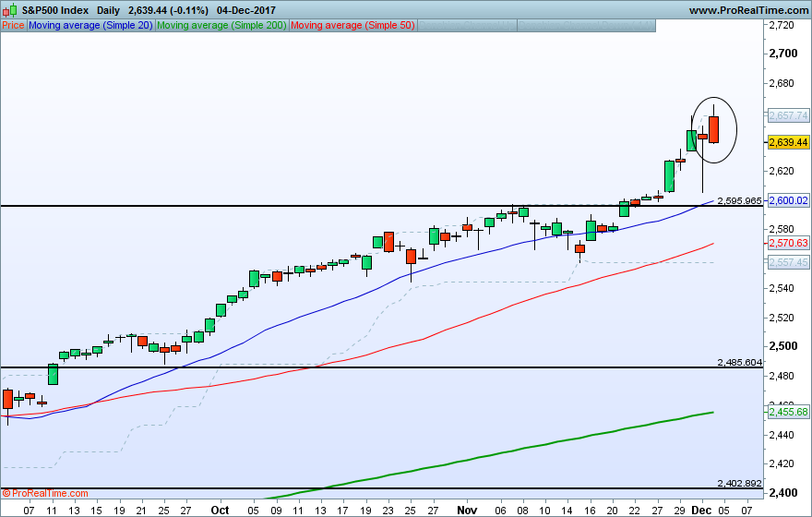Click the 2,580 price axis label
Image resolution: width=812 pixels, height=517 pixels.
782,229
